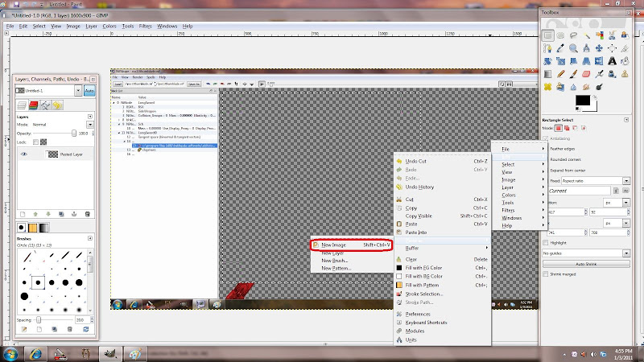Open the Filters menu in menu bar
Screen dimensions: 644x362
coord(145,26)
